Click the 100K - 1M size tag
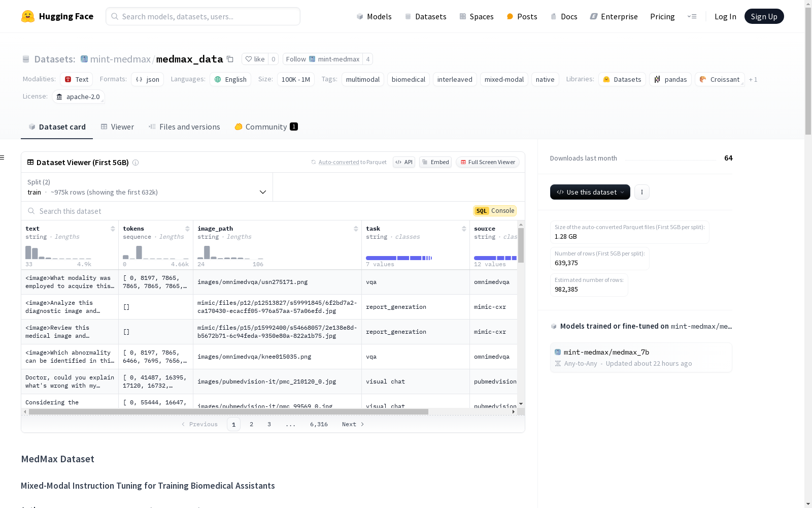Viewport: 812px width, 508px height. 296,79
